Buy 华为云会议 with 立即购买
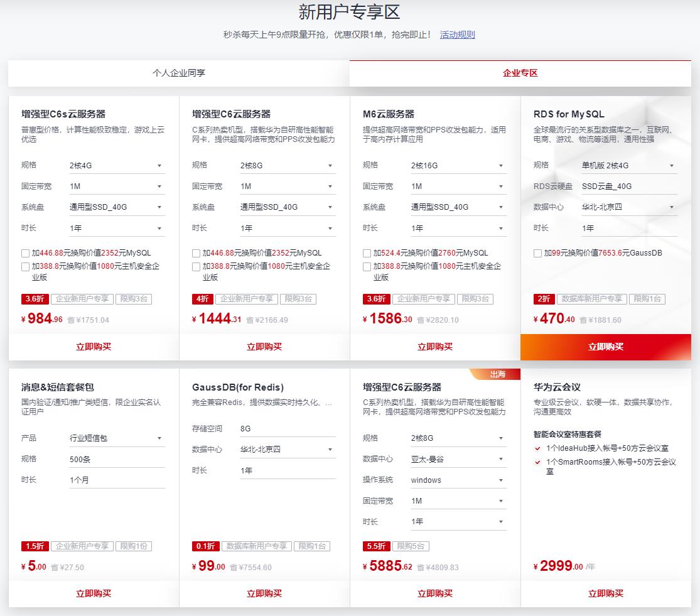The image size is (700, 616). click(606, 593)
